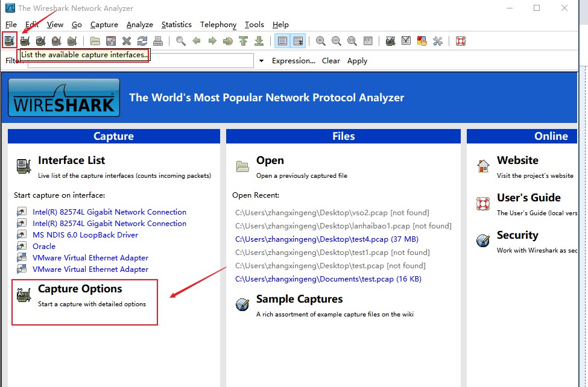The height and width of the screenshot is (387, 588).
Task: Open Interface List in Capture panel
Action: (x=71, y=160)
